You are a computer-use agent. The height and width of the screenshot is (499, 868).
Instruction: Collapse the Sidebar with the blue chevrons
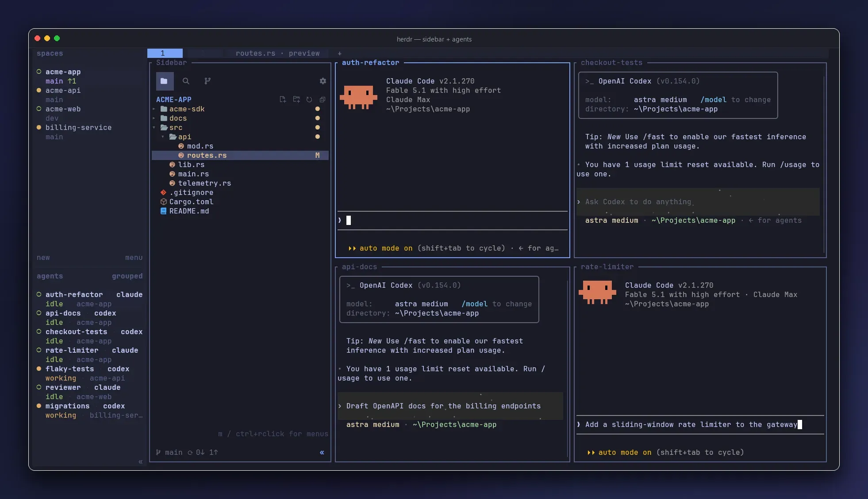[x=322, y=452]
